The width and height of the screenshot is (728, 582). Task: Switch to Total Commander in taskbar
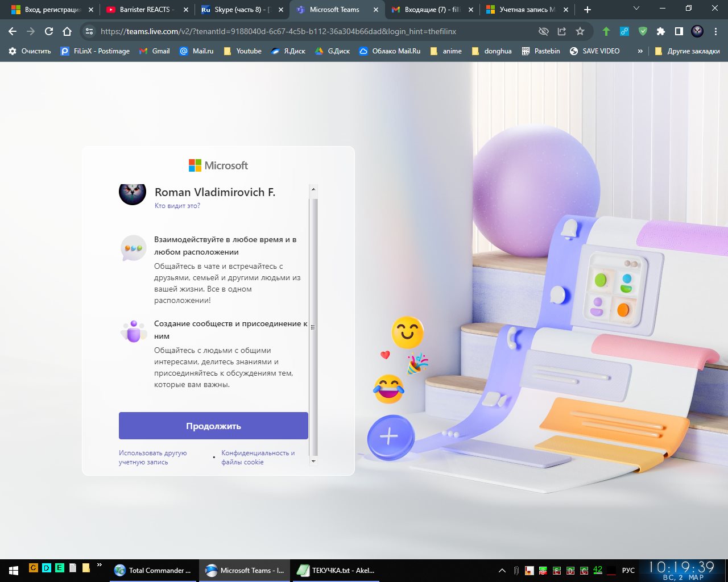pyautogui.click(x=152, y=570)
